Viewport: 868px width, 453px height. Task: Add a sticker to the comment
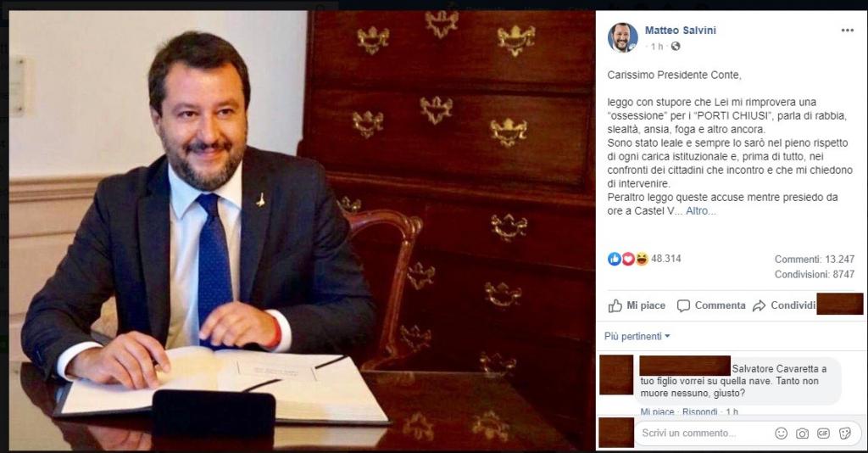tap(845, 433)
